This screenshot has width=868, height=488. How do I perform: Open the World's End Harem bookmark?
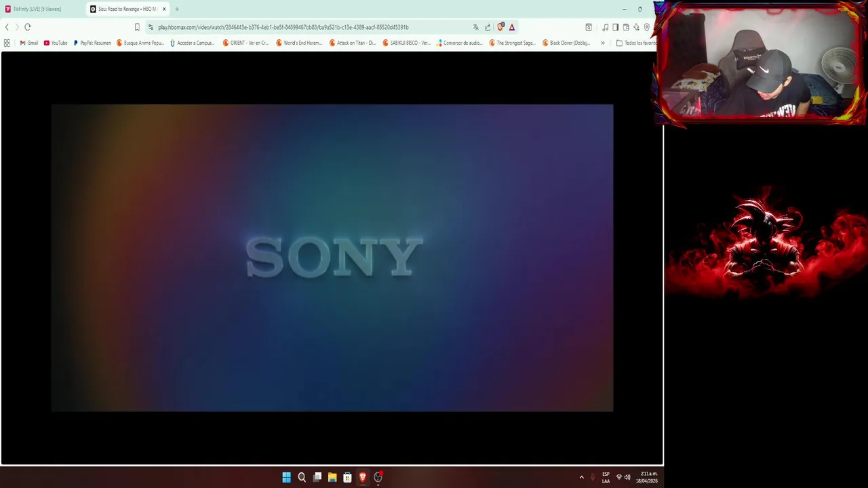pos(299,43)
